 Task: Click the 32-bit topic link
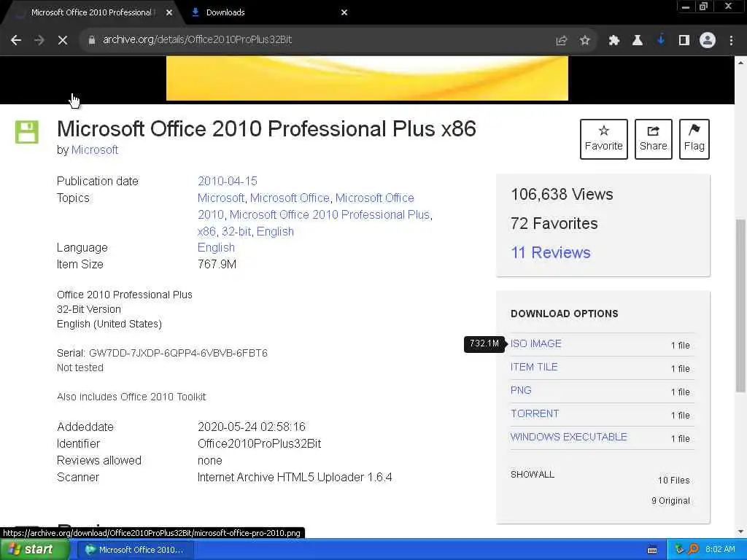[x=236, y=231]
